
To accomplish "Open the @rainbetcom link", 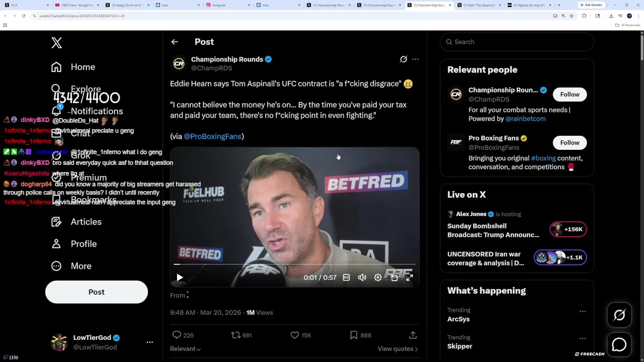I will tap(525, 119).
